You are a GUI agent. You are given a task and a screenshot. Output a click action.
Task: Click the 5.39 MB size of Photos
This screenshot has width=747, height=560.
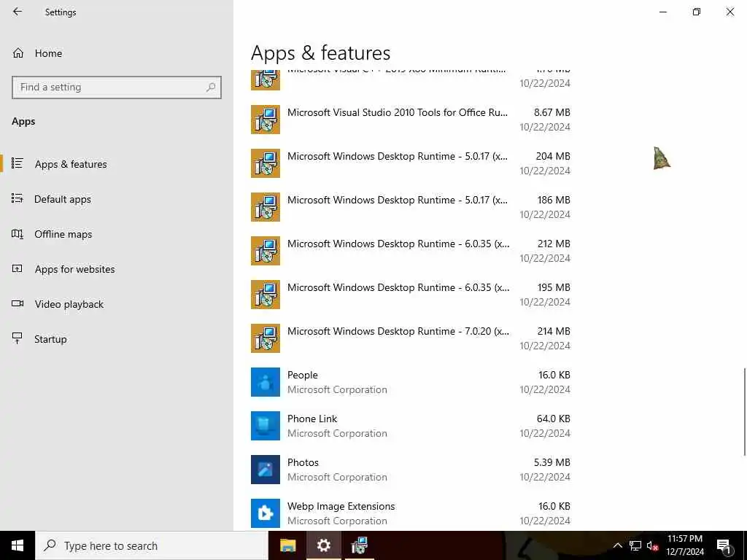551,463
